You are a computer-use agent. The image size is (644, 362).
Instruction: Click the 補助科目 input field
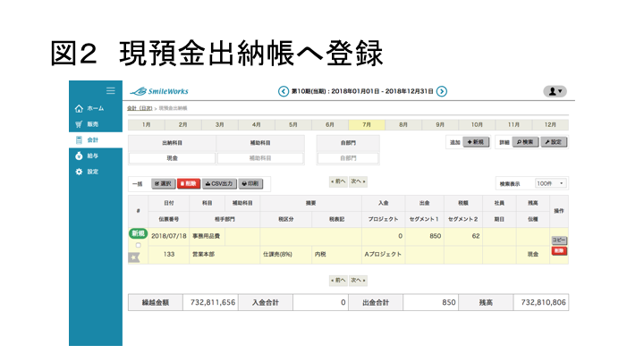(x=260, y=158)
